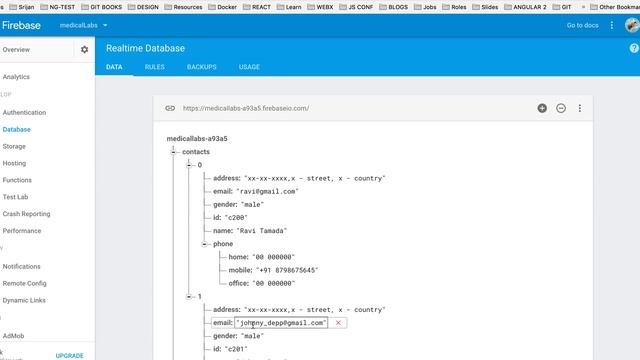Click the Go to docs link

(x=582, y=25)
